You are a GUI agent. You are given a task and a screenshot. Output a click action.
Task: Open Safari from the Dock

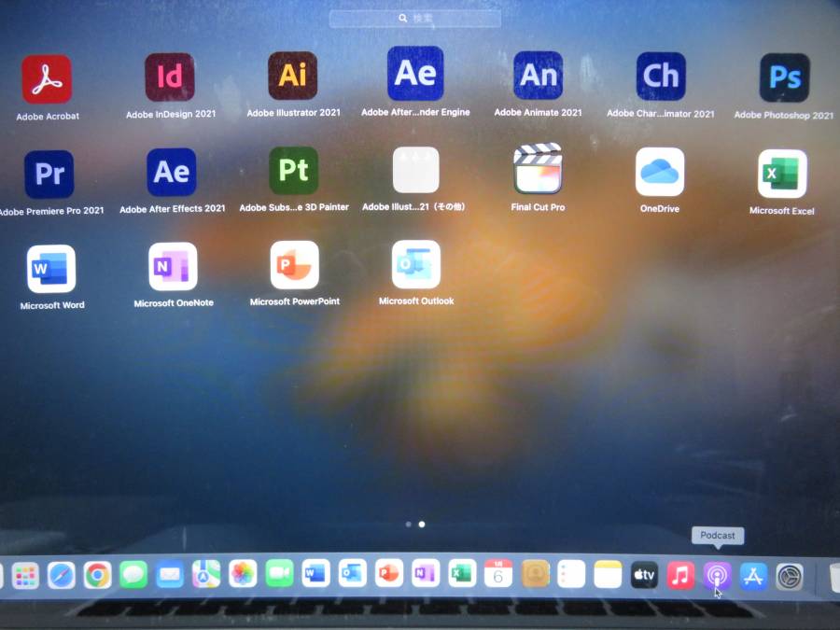tap(61, 576)
